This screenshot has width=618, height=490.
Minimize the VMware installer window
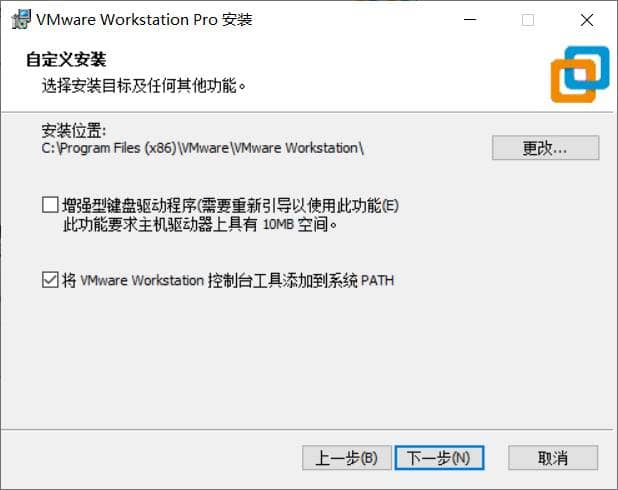[x=470, y=19]
